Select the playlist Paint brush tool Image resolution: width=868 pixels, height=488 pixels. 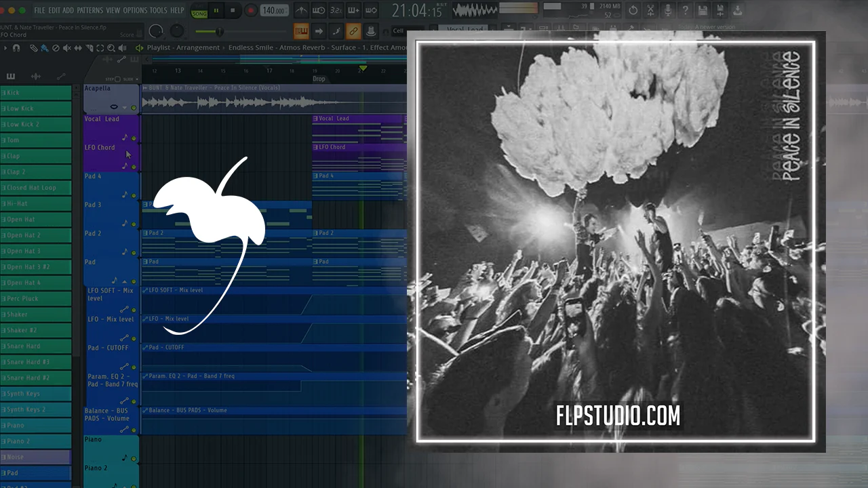pos(44,48)
